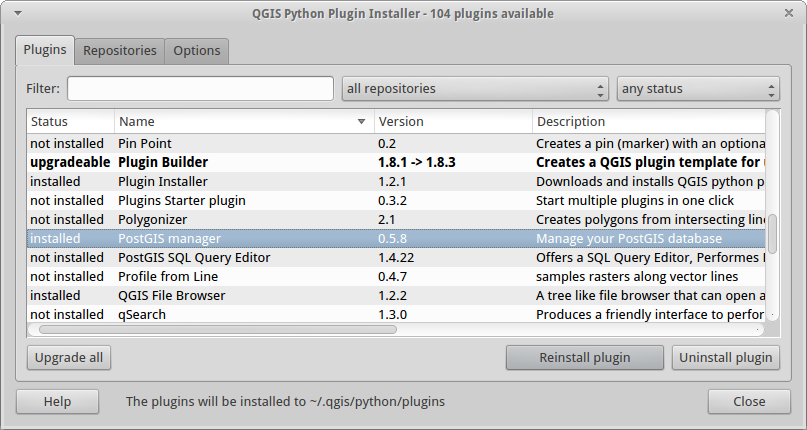Viewport: 807px width, 430px height.
Task: Click the Close button
Action: point(749,402)
